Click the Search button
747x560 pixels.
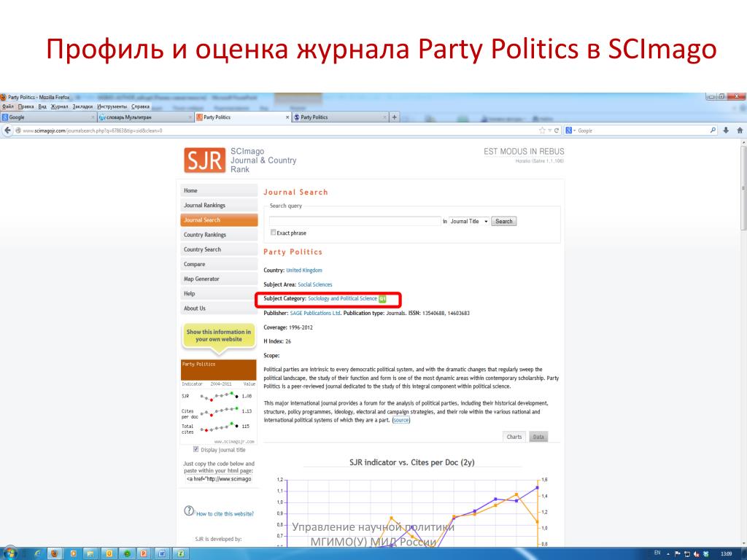[503, 222]
